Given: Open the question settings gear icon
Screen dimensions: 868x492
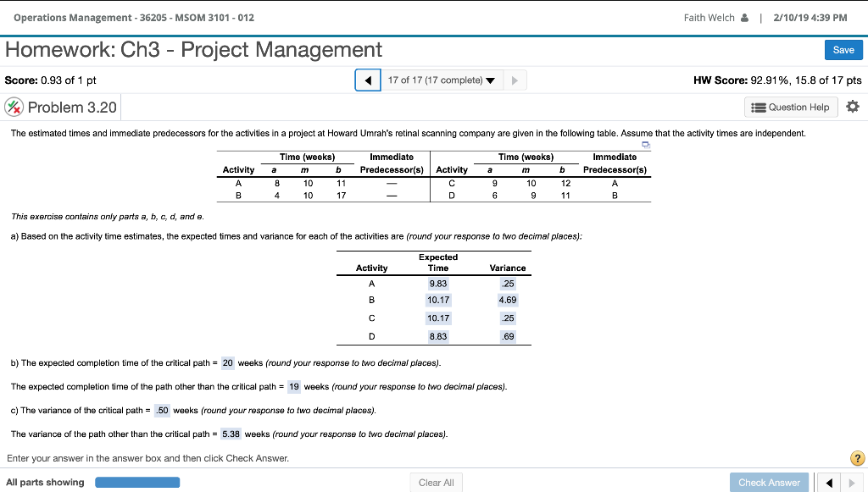Looking at the screenshot, I should (854, 107).
